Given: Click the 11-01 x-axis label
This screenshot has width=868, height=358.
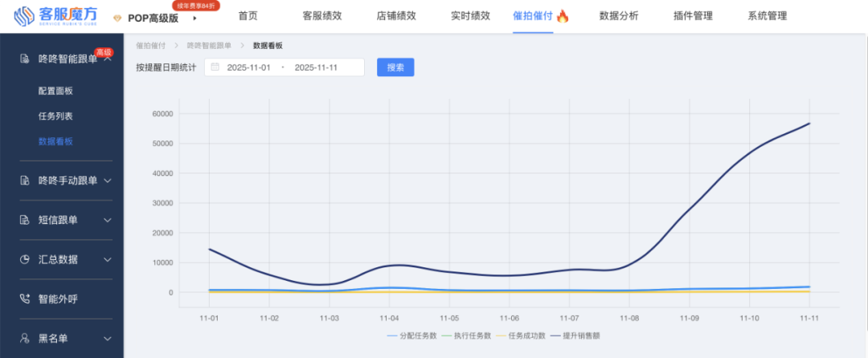Looking at the screenshot, I should [x=209, y=319].
